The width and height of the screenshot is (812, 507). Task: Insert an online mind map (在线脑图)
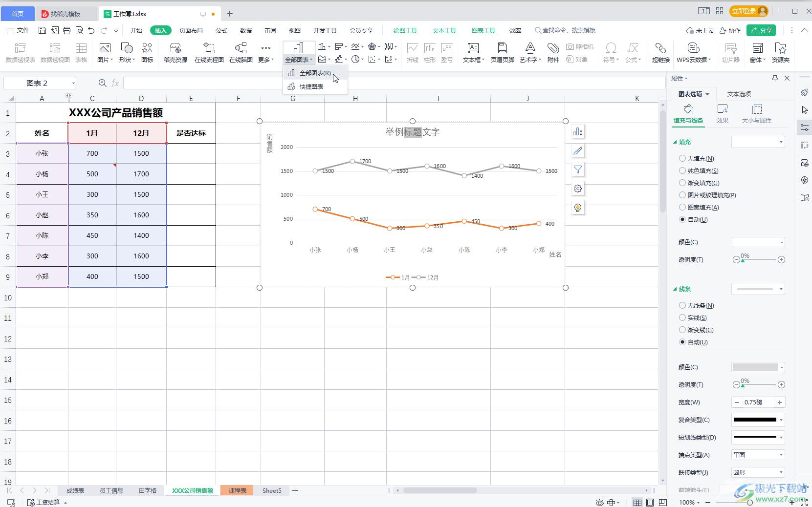click(x=241, y=53)
